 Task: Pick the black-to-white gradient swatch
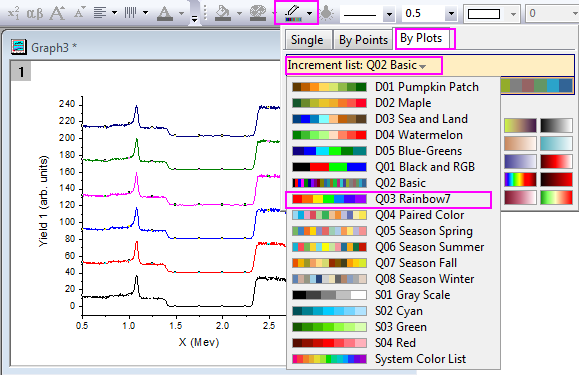click(x=556, y=126)
